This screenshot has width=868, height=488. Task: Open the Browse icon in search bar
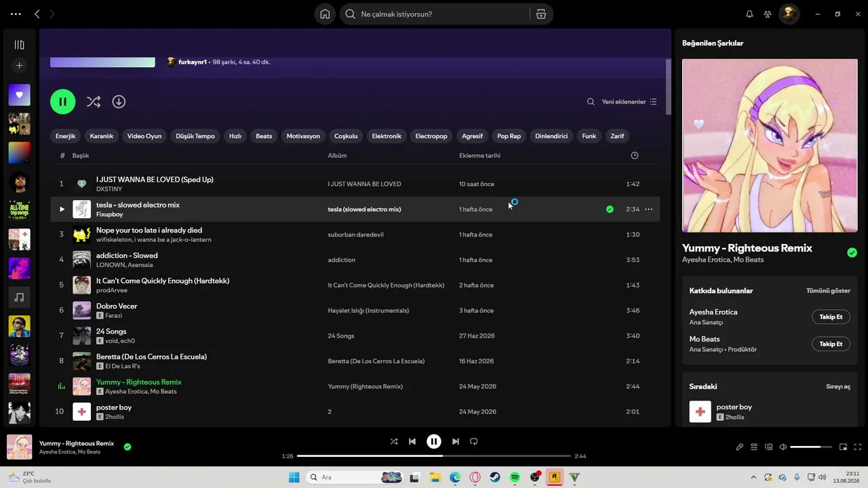(x=540, y=14)
